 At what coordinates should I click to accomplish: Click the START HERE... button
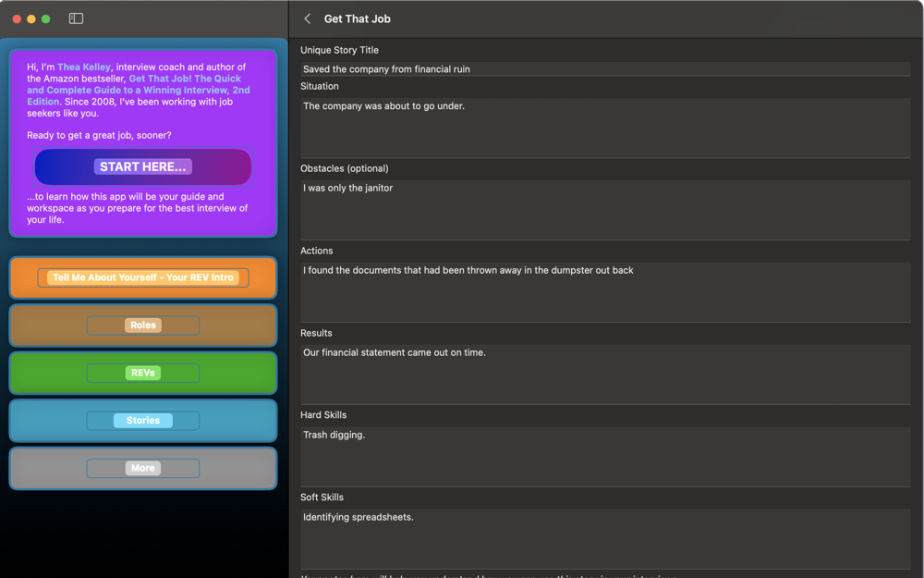coord(143,166)
